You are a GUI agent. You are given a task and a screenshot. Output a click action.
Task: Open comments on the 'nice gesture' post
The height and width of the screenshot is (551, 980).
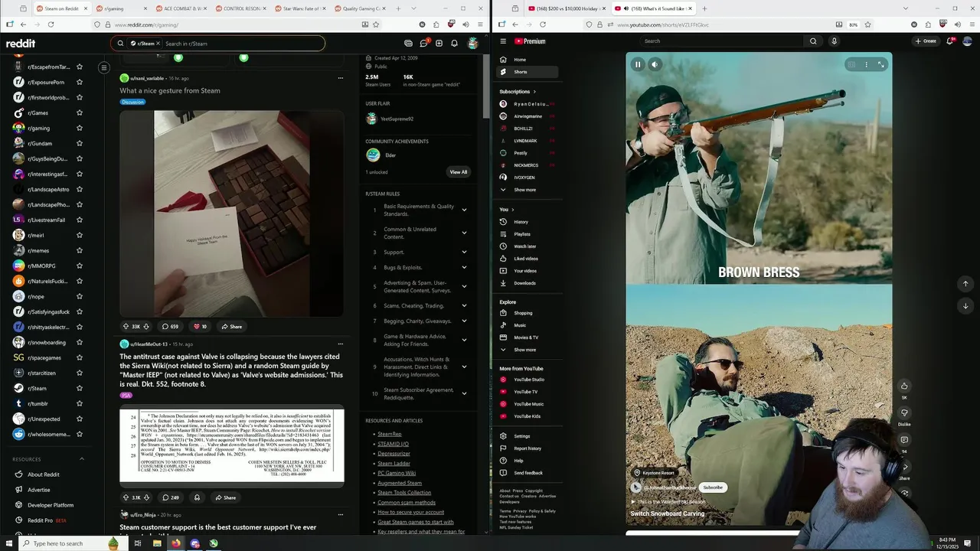pyautogui.click(x=170, y=327)
